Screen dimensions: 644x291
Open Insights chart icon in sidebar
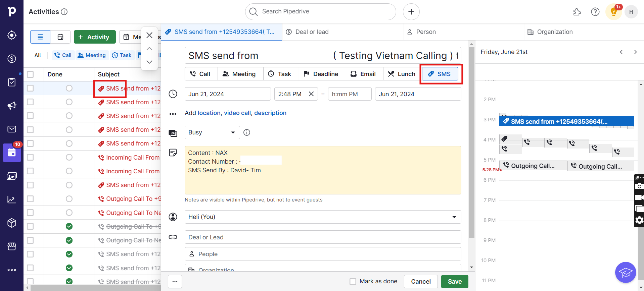click(12, 199)
